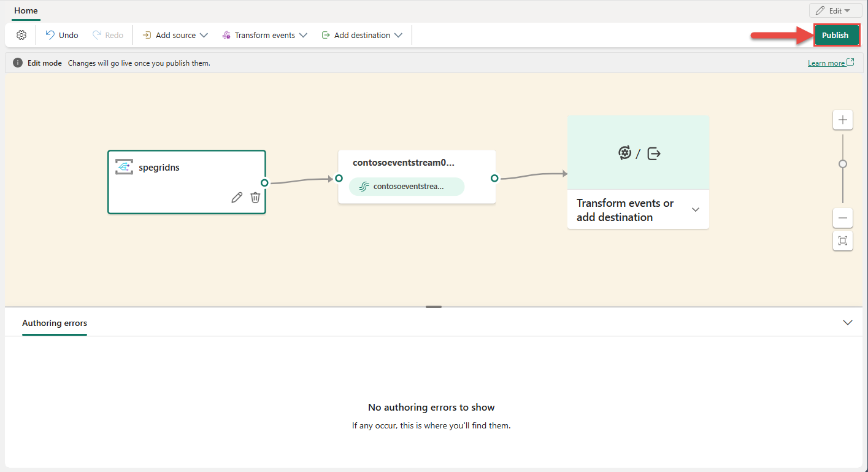Viewport: 868px width, 472px height.
Task: Select the Authoring errors tab
Action: tap(55, 323)
